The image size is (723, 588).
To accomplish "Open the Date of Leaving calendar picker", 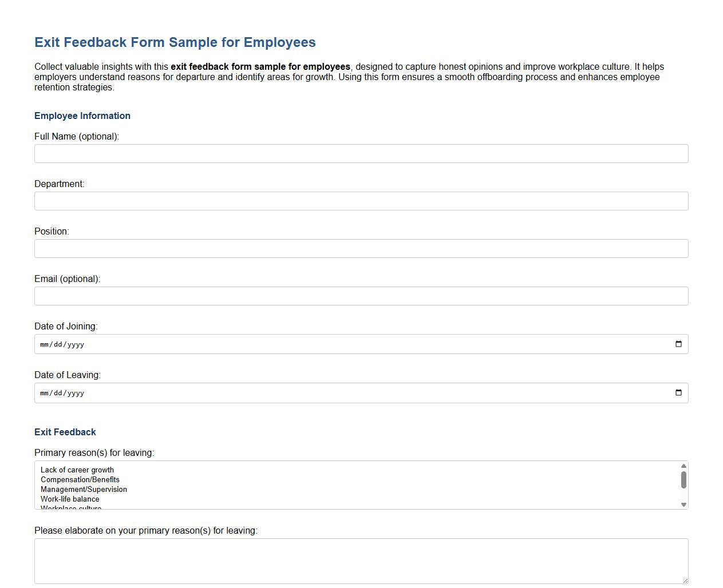I will click(x=679, y=393).
